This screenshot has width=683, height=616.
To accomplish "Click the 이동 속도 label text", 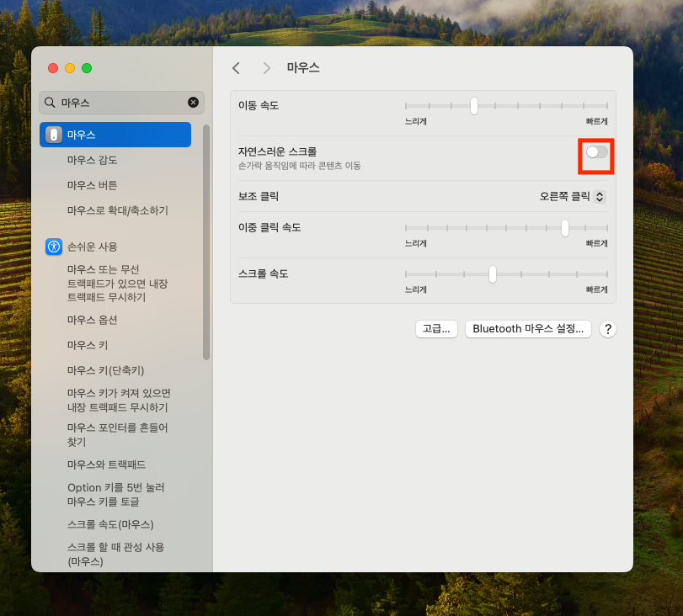I will click(x=259, y=105).
